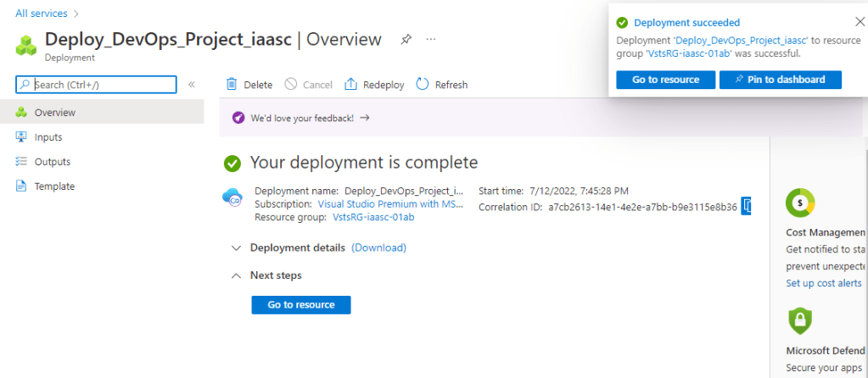Open the Template menu item
This screenshot has width=868, height=378.
(x=54, y=186)
